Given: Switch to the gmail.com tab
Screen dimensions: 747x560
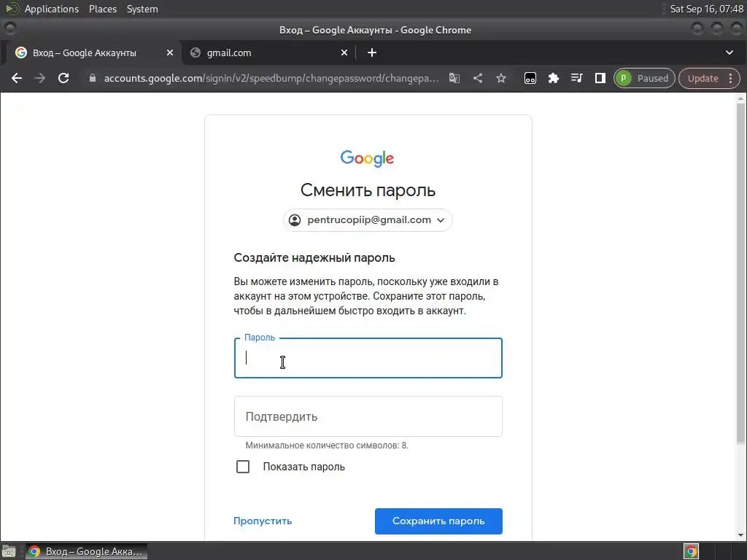Looking at the screenshot, I should [x=267, y=52].
